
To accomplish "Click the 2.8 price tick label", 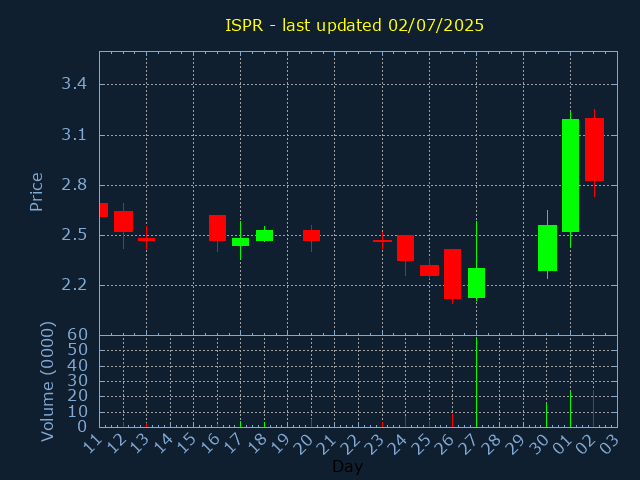I will pos(74,185).
